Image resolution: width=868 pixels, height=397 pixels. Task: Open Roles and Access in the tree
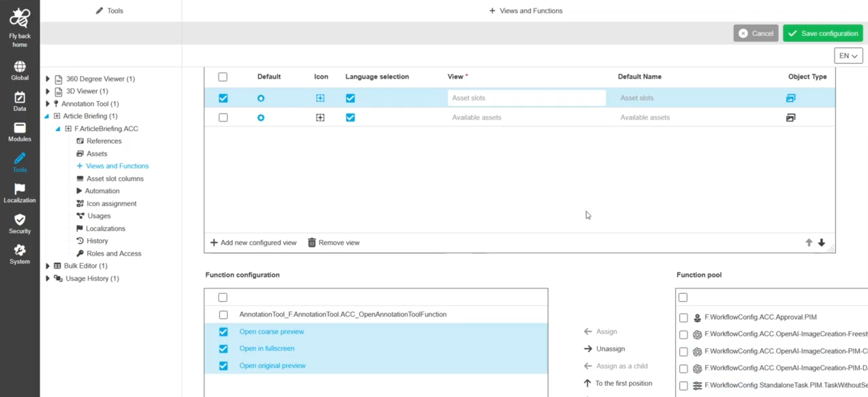tap(114, 254)
